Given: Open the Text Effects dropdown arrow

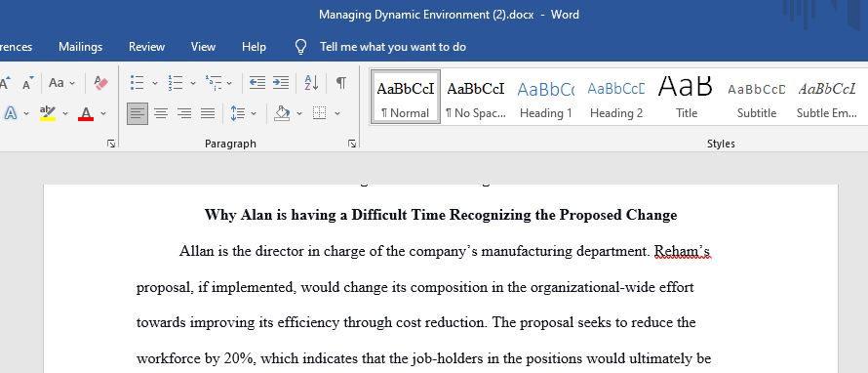Looking at the screenshot, I should click(26, 113).
